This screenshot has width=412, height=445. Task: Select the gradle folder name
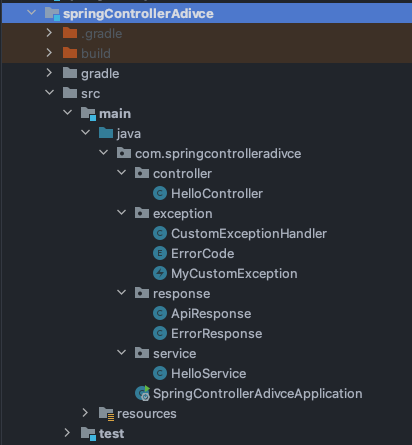[x=100, y=74]
